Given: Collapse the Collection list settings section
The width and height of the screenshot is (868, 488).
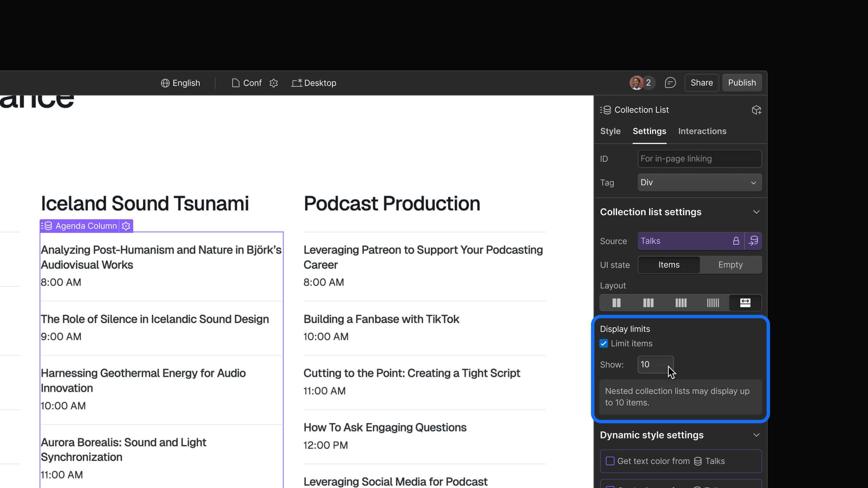Looking at the screenshot, I should pyautogui.click(x=756, y=212).
